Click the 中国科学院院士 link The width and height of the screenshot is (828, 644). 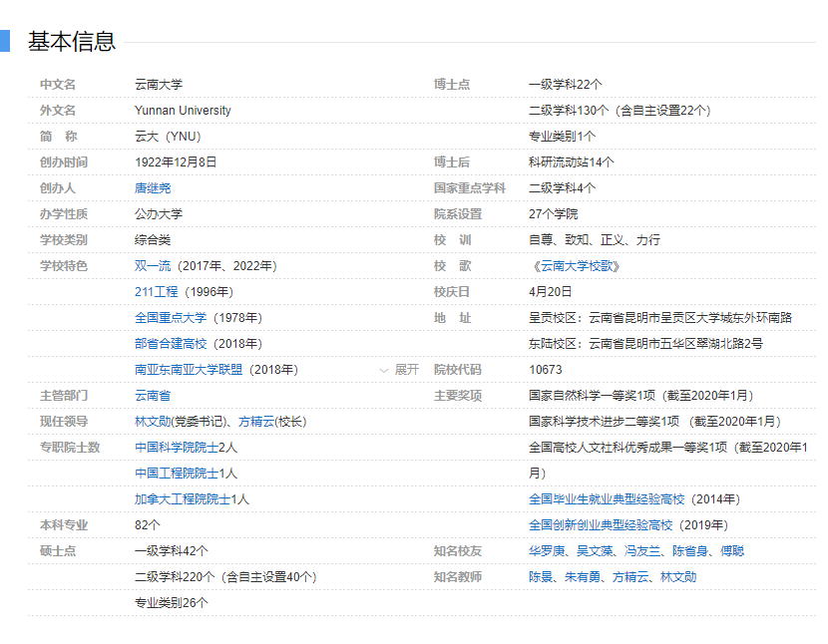coord(177,448)
